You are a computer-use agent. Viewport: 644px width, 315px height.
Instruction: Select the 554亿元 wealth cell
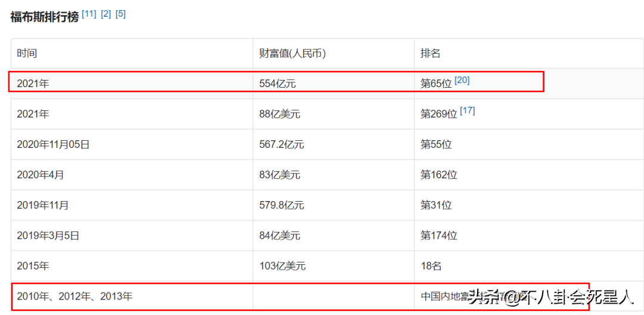click(x=277, y=84)
